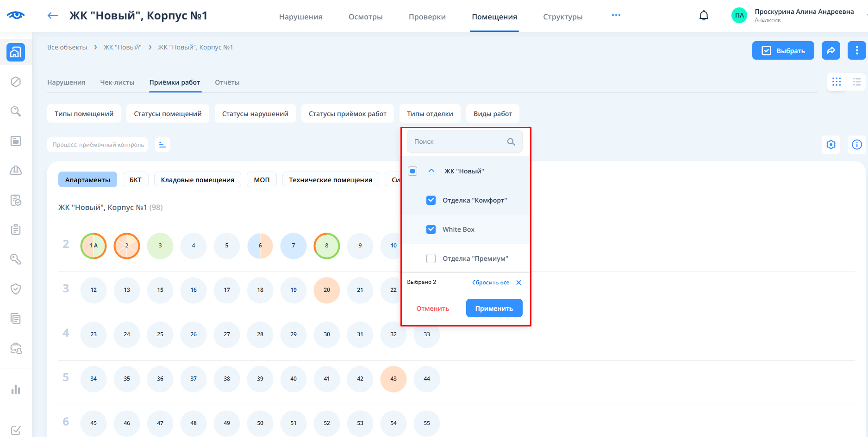Image resolution: width=868 pixels, height=437 pixels.
Task: Uncheck the Отделка "Комфорт" checkbox
Action: 431,200
